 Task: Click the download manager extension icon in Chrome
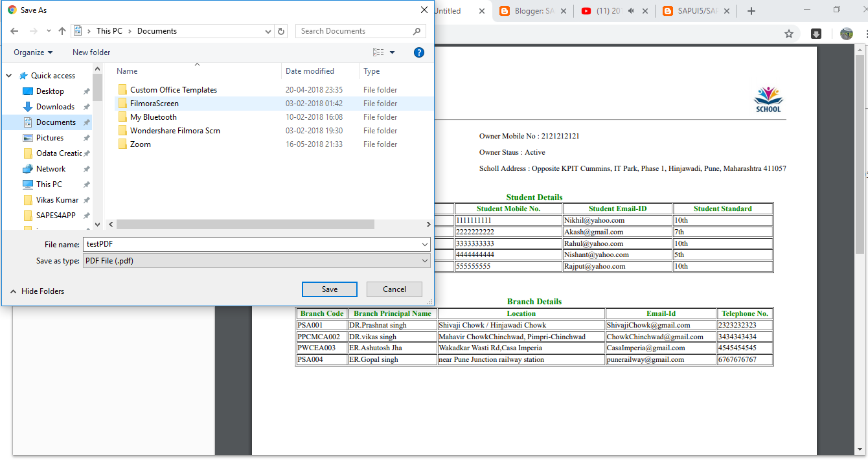[816, 33]
